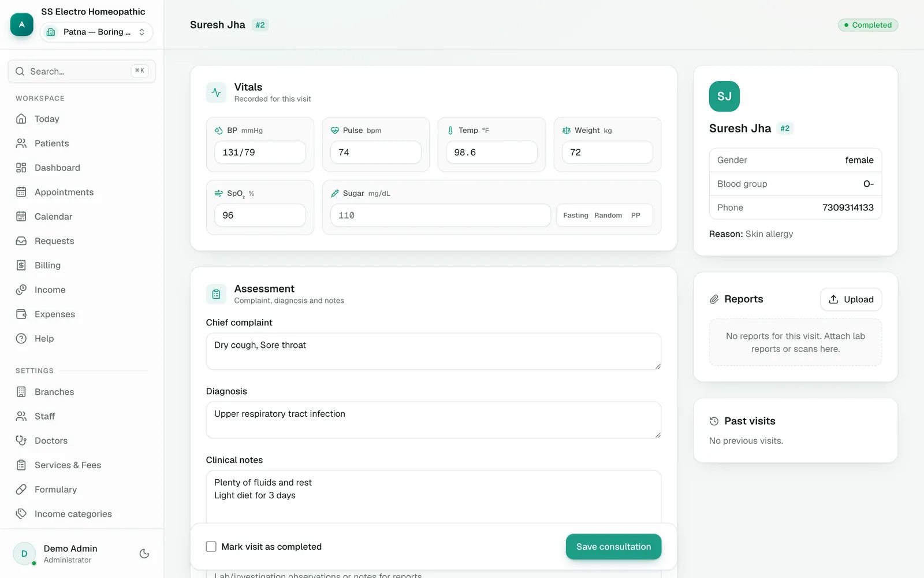Click the SpO2 input field
The height and width of the screenshot is (578, 924).
coord(260,215)
